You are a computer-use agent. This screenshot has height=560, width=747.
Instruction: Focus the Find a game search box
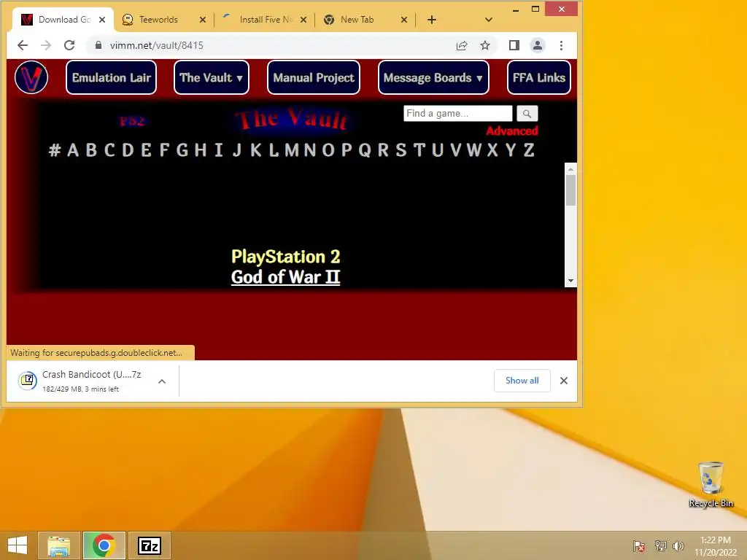pyautogui.click(x=458, y=113)
